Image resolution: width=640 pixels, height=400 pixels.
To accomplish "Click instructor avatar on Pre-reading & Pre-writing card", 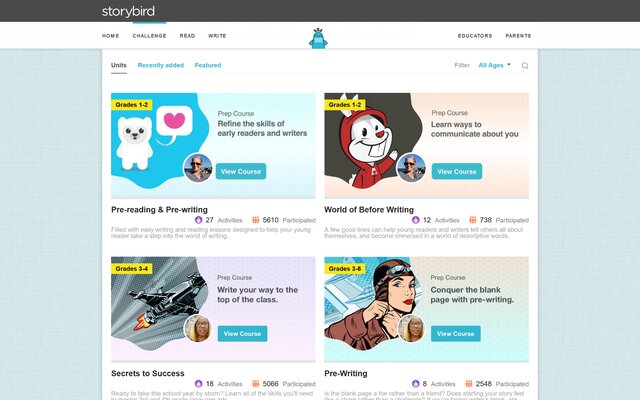I will tap(198, 168).
